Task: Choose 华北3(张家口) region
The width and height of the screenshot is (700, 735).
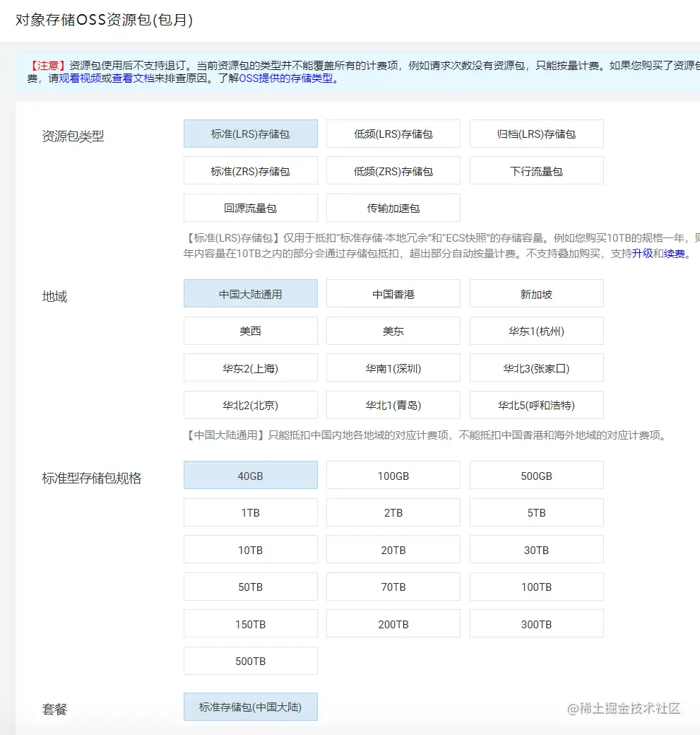Action: click(537, 368)
